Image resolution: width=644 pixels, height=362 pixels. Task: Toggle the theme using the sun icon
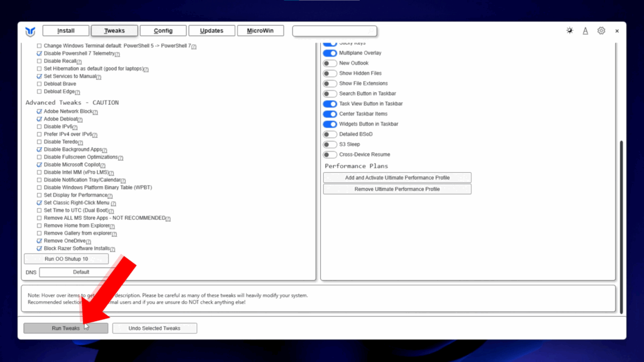point(570,31)
